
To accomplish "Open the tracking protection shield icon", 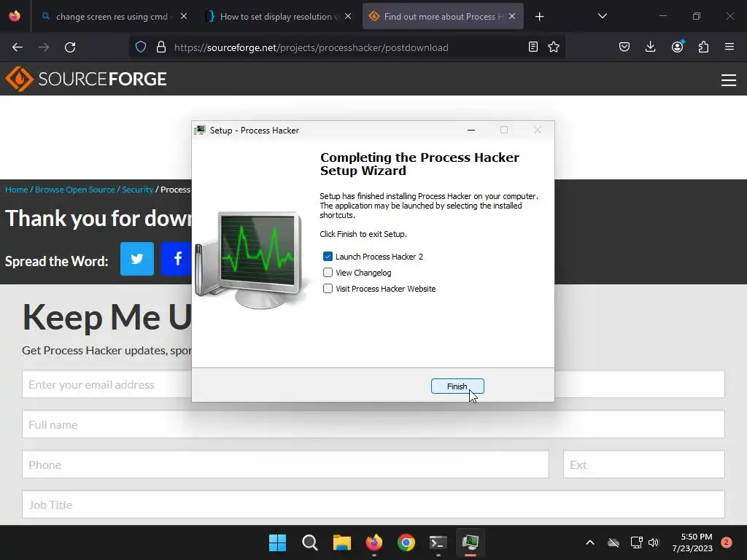I will 141,47.
